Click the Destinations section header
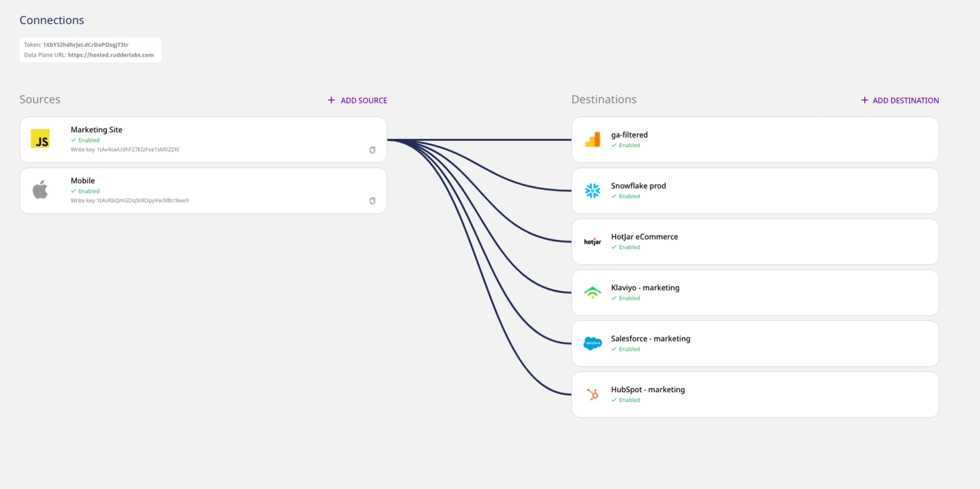The width and height of the screenshot is (980, 489). tap(604, 99)
